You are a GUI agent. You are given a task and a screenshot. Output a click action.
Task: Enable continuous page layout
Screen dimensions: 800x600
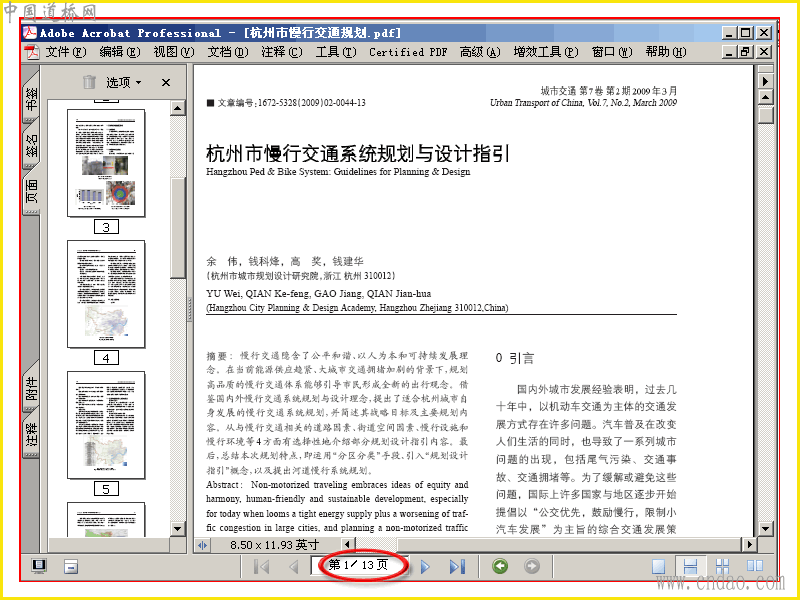pos(690,566)
